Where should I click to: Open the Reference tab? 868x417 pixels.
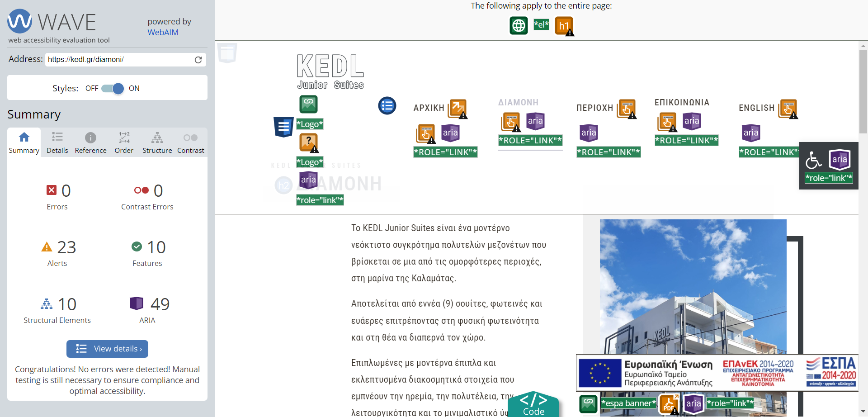click(91, 142)
